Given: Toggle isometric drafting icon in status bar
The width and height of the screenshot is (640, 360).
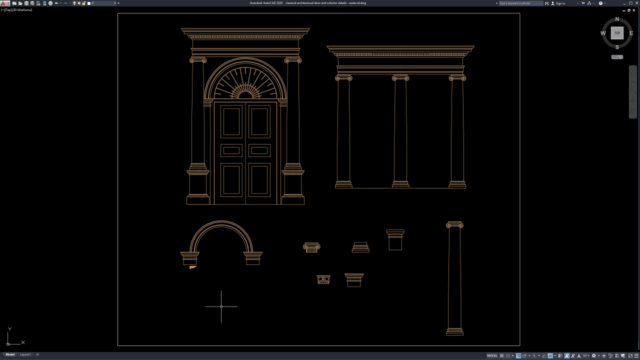Looking at the screenshot, I should (534, 356).
